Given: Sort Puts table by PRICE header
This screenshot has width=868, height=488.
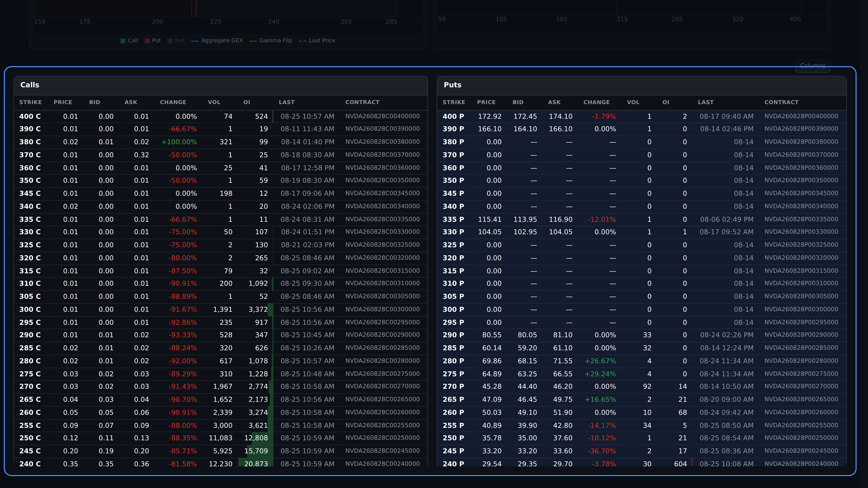Looking at the screenshot, I should (x=486, y=102).
